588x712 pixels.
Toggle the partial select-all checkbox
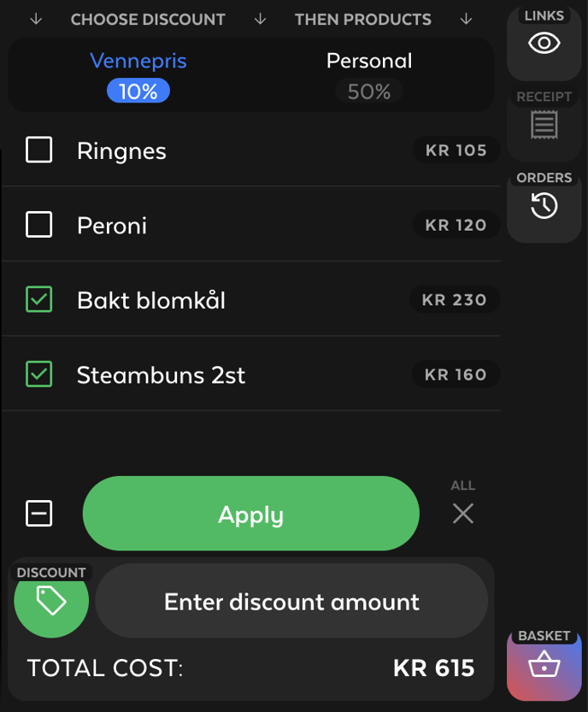pos(38,513)
